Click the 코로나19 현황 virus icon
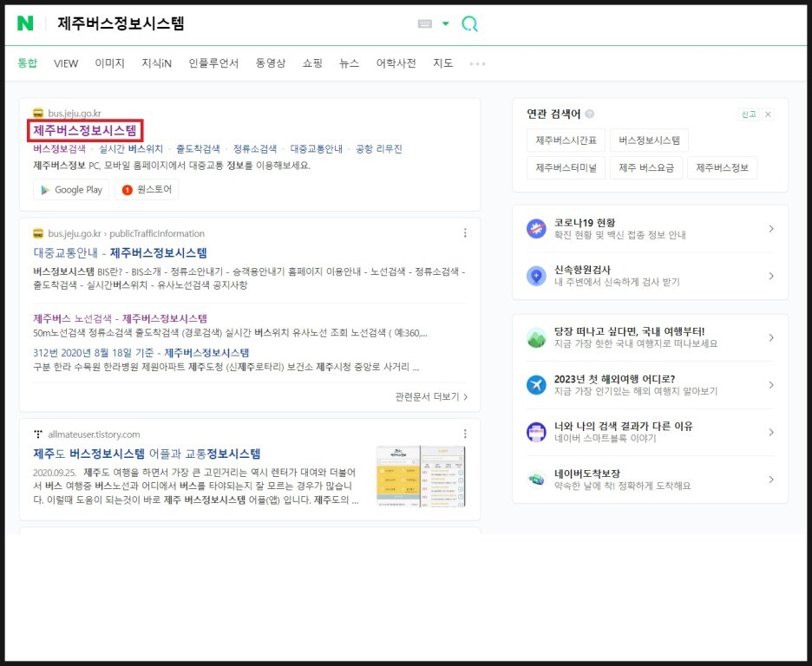812x666 pixels. coord(536,228)
